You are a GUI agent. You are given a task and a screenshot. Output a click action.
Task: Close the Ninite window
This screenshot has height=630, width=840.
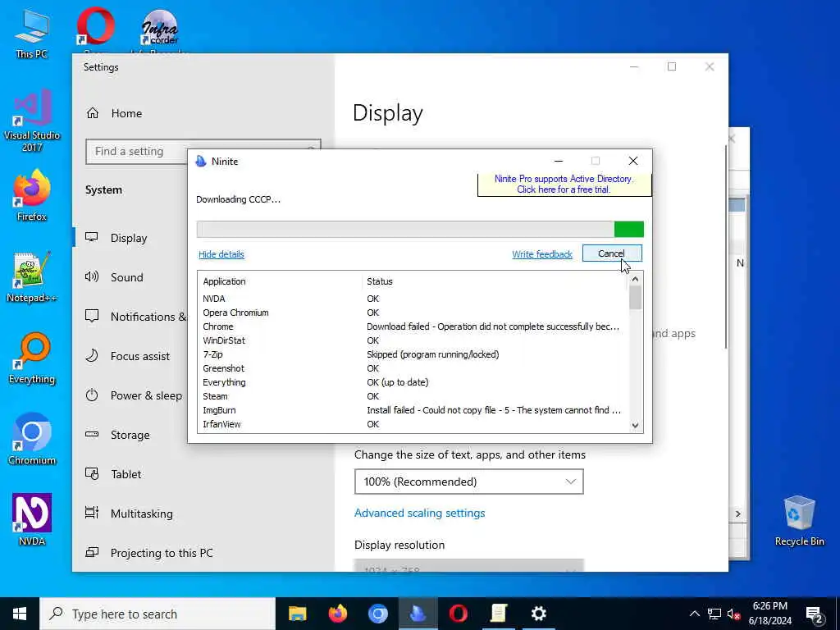click(633, 162)
